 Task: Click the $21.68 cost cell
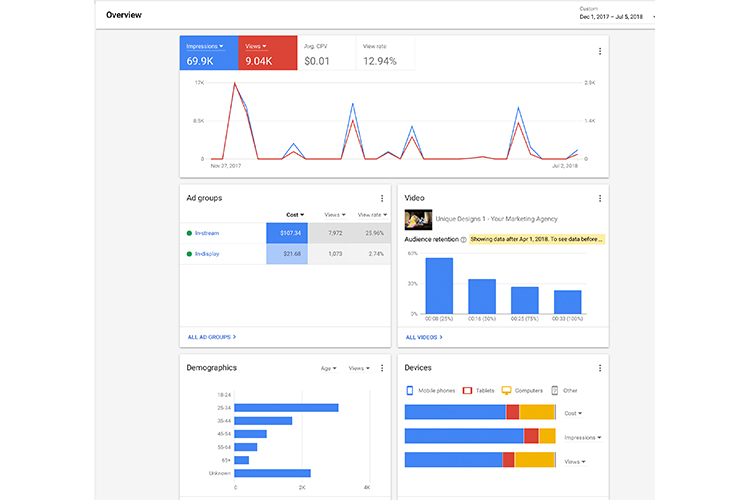pyautogui.click(x=287, y=254)
